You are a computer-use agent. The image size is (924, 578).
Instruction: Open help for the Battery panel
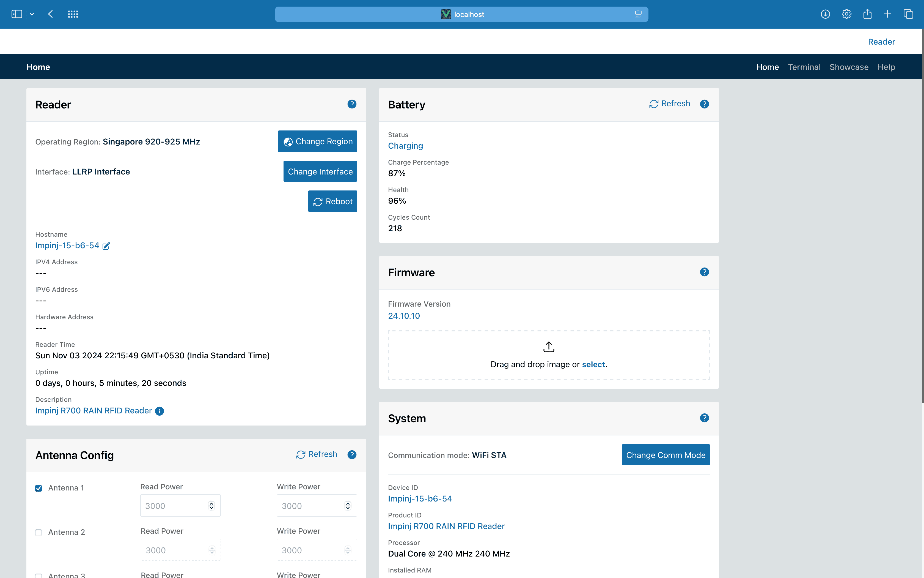(x=705, y=104)
